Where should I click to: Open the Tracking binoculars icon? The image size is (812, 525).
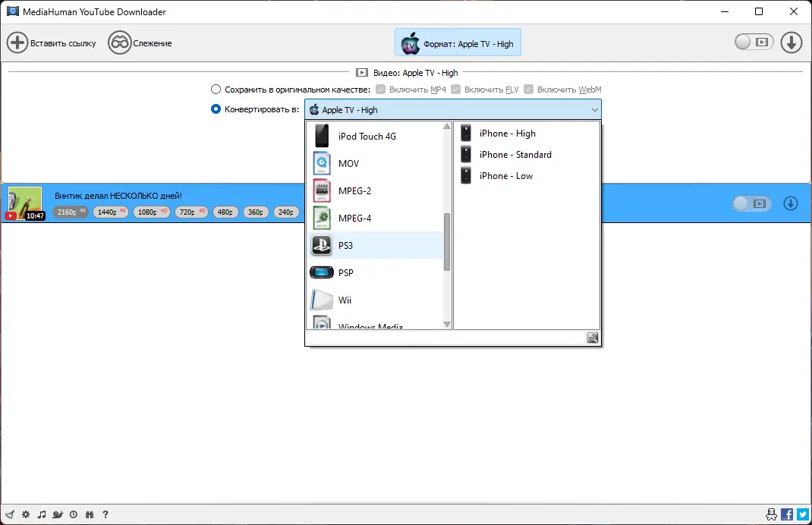[x=119, y=43]
